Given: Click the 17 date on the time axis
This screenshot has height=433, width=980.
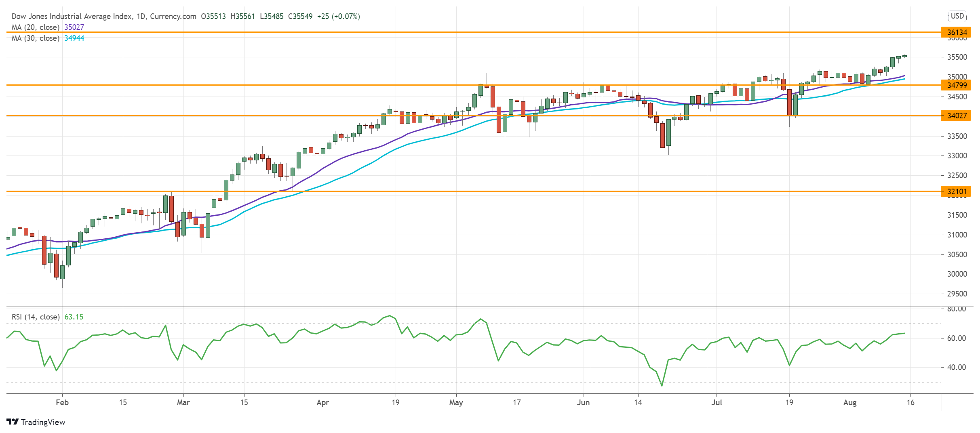Looking at the screenshot, I should [x=517, y=402].
